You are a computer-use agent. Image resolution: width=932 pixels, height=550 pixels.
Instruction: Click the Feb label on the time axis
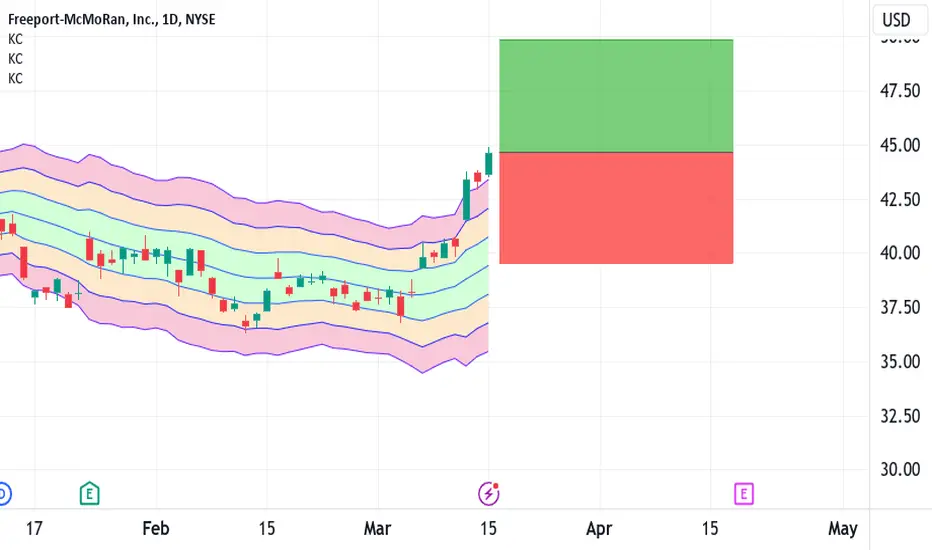pyautogui.click(x=156, y=528)
